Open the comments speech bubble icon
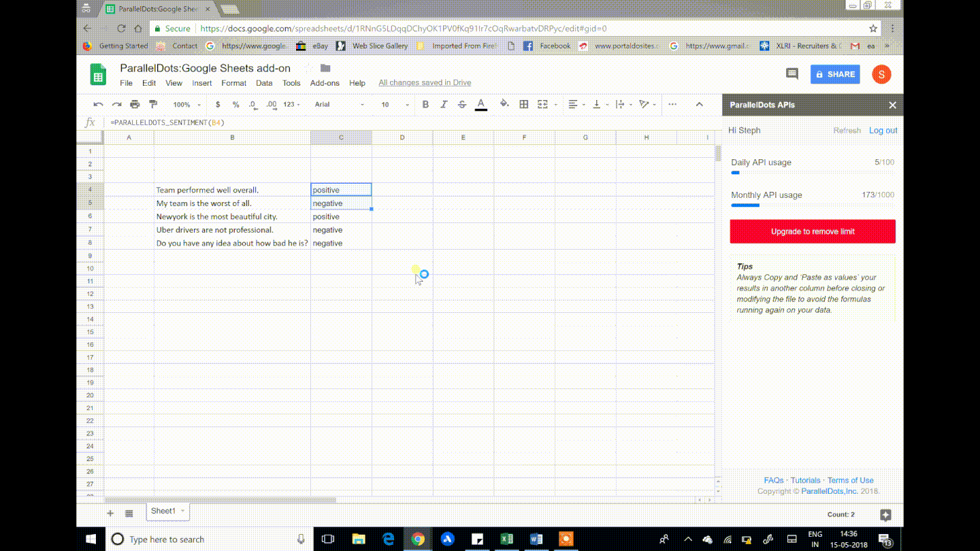This screenshot has width=980, height=551. pos(791,74)
